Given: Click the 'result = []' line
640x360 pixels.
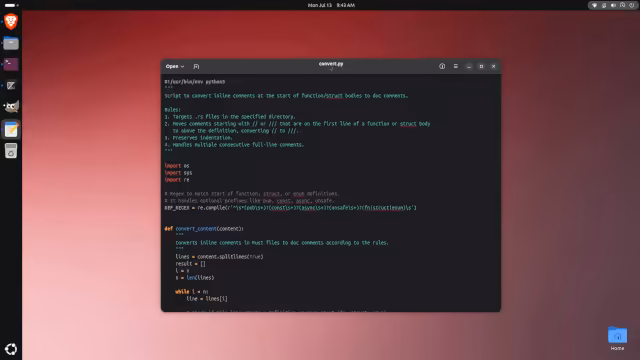Looking at the screenshot, I should [190, 264].
